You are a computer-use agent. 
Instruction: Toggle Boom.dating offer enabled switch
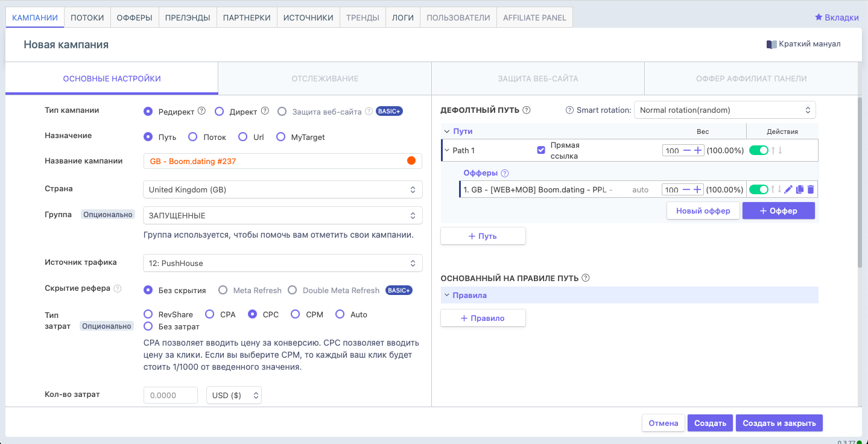[758, 189]
